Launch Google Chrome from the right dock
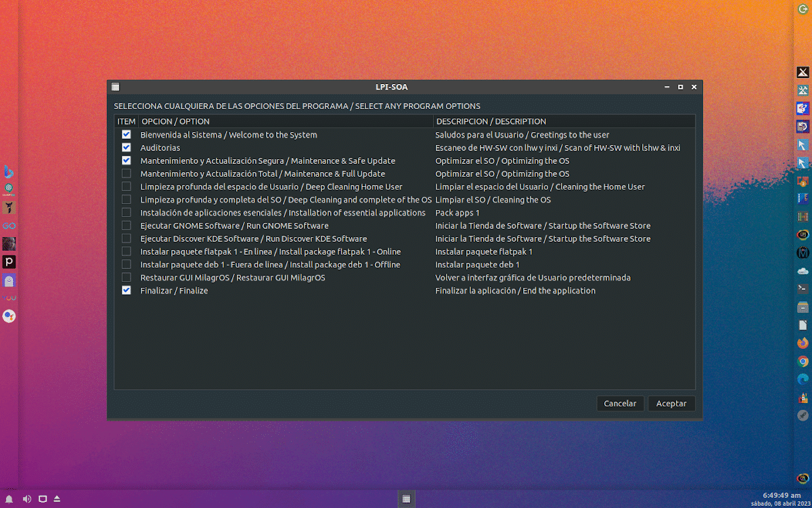Screen dimensions: 812x508 pos(803,361)
